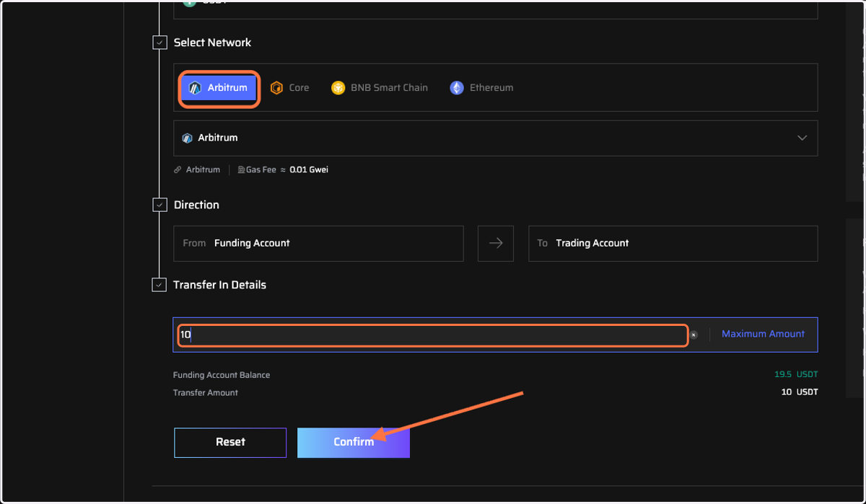
Task: Toggle the Select Network step checkbox
Action: (x=160, y=43)
